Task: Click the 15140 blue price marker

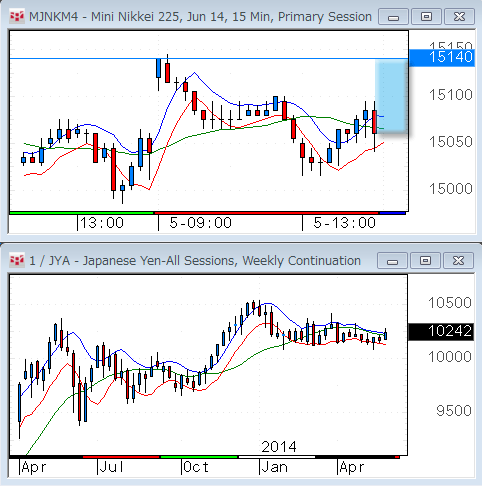Action: click(442, 57)
